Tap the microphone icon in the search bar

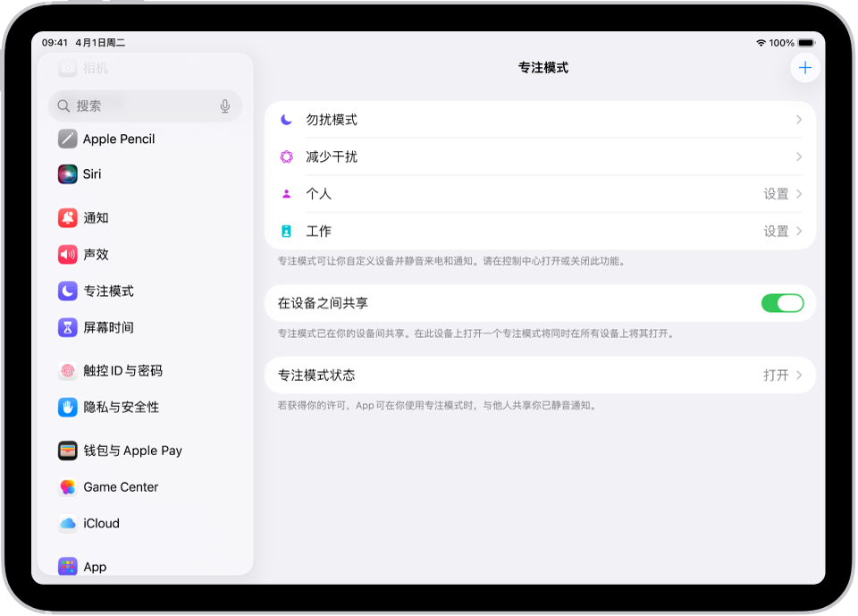(223, 105)
